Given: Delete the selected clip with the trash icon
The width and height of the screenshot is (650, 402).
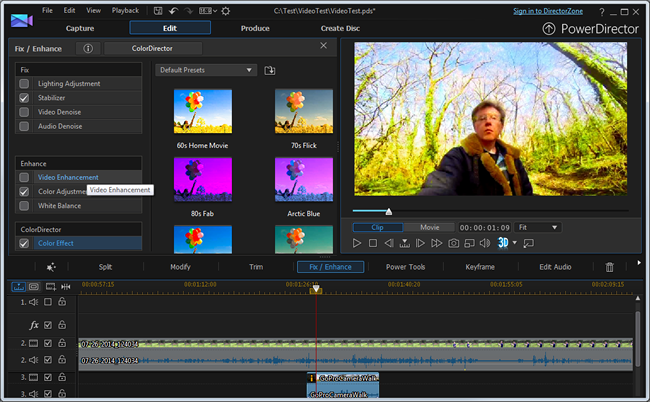Looking at the screenshot, I should 609,267.
